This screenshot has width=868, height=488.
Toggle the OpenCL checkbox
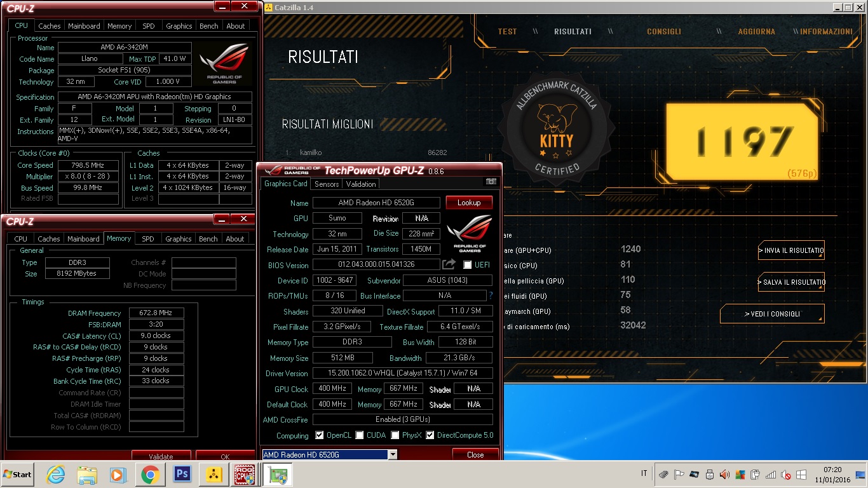[x=320, y=435]
